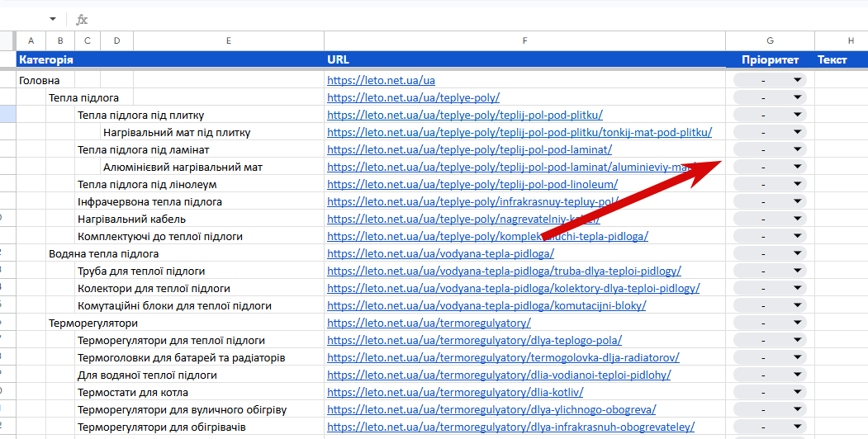Open link https://leto.net.ua/ua
This screenshot has height=439, width=868.
[381, 80]
